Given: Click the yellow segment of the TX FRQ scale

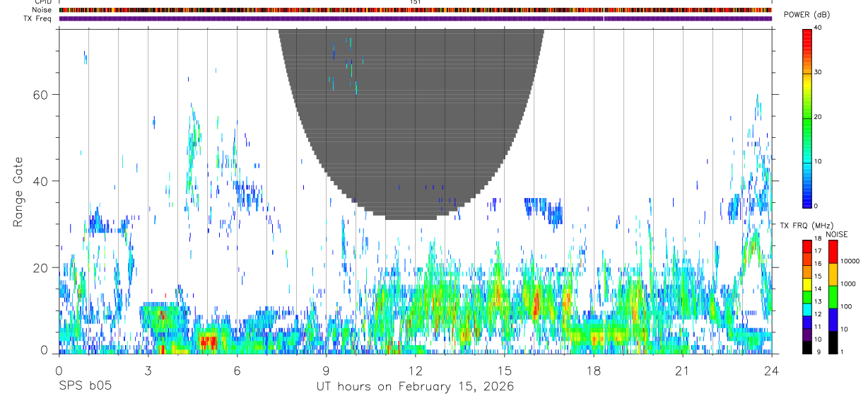Looking at the screenshot, I should [x=807, y=284].
